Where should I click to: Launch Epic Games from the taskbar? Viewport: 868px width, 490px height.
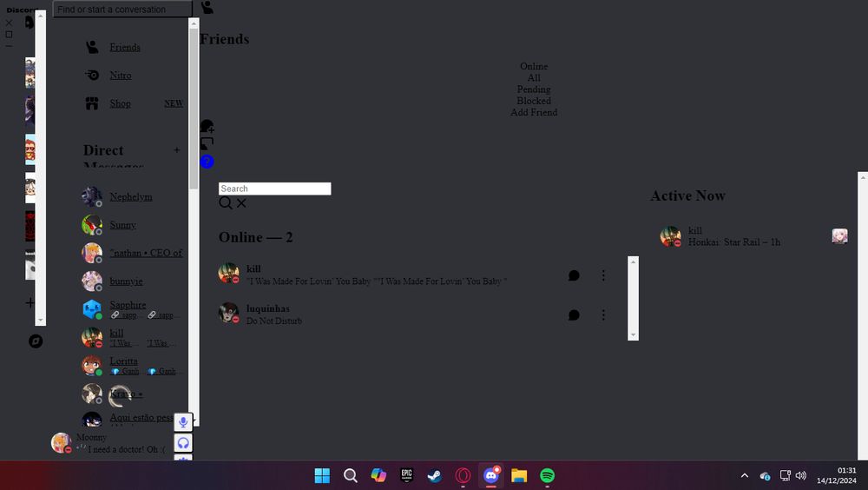coord(407,475)
